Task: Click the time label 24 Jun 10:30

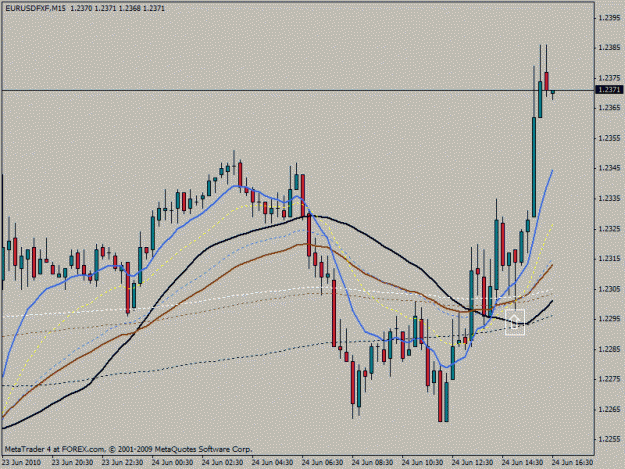Action: click(422, 463)
